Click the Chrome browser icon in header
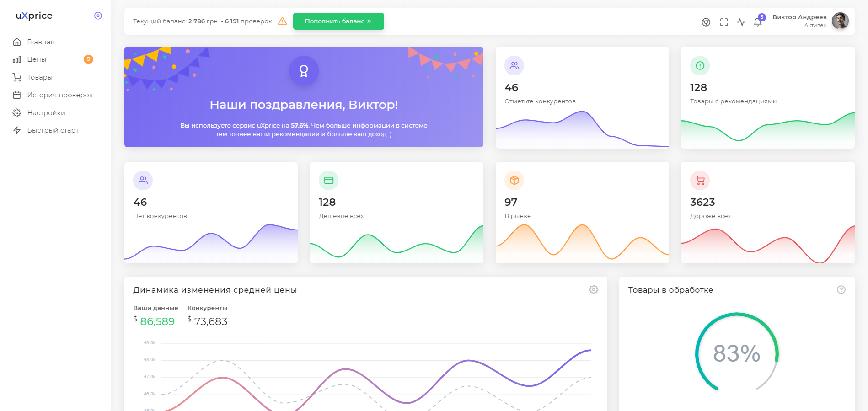This screenshot has width=868, height=411. [706, 22]
